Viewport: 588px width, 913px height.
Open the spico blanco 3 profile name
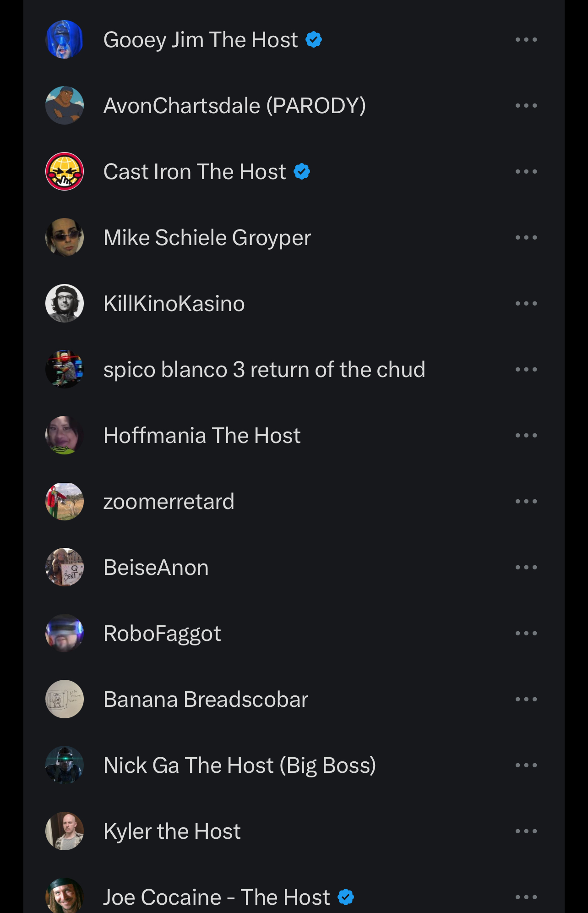coord(264,370)
